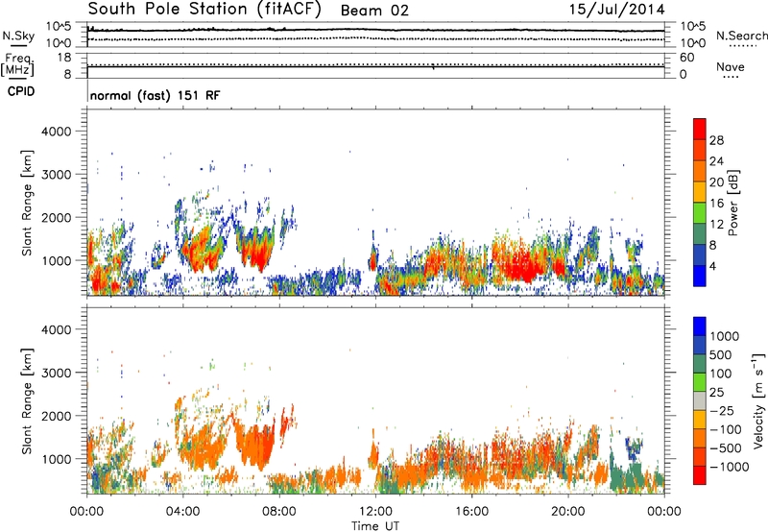Screen dimensions: 768x532
Task: Click the 'N.Sky' legend label
Action: (x=18, y=36)
